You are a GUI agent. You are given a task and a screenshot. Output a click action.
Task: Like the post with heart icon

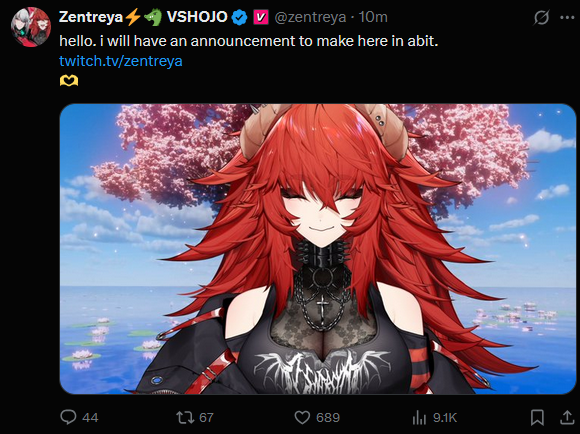pyautogui.click(x=302, y=417)
